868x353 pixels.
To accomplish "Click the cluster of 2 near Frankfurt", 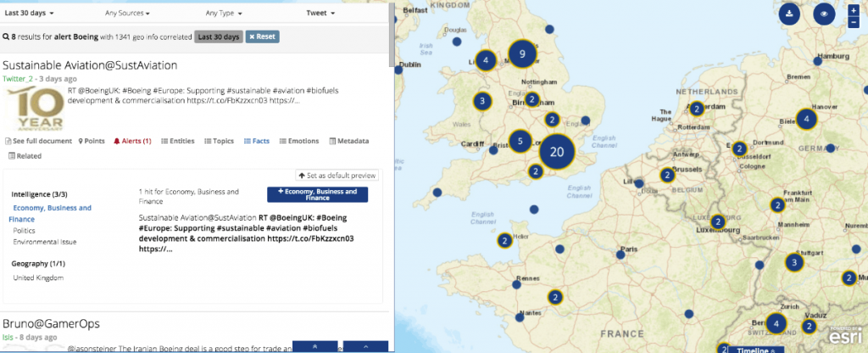I will pyautogui.click(x=778, y=205).
